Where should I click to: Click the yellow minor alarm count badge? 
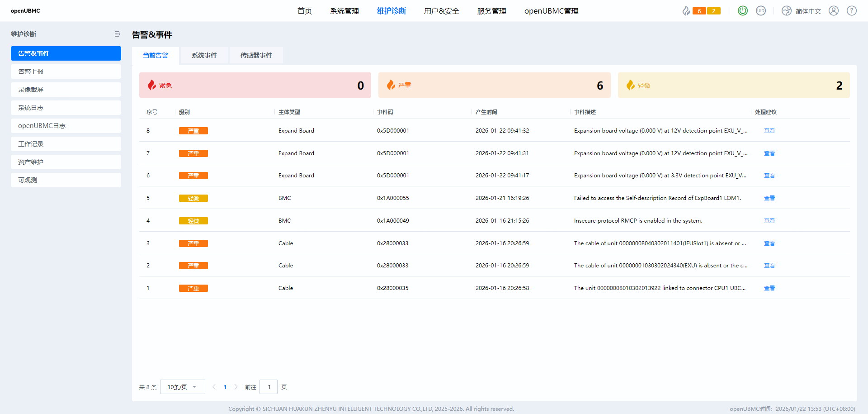tap(713, 11)
